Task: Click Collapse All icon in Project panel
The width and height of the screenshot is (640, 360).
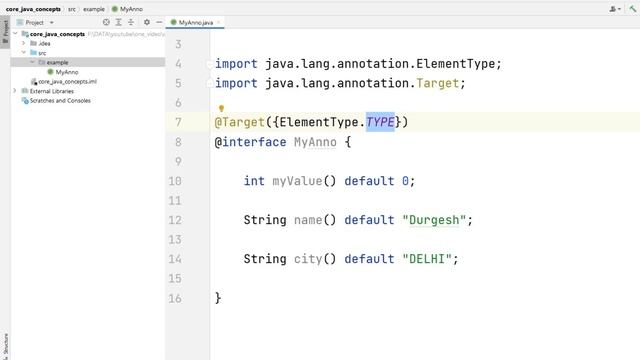Action: [131, 22]
